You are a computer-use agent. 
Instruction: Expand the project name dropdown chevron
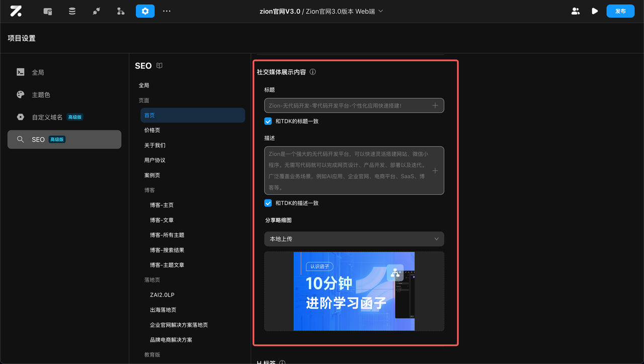click(381, 11)
